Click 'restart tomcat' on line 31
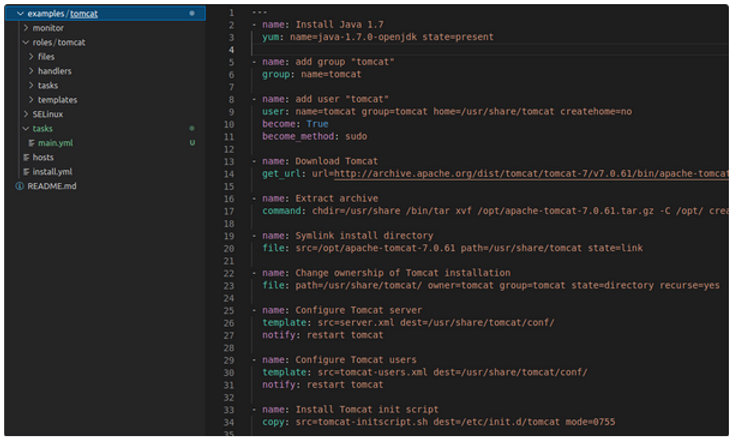Image resolution: width=732 pixels, height=440 pixels. tap(345, 384)
